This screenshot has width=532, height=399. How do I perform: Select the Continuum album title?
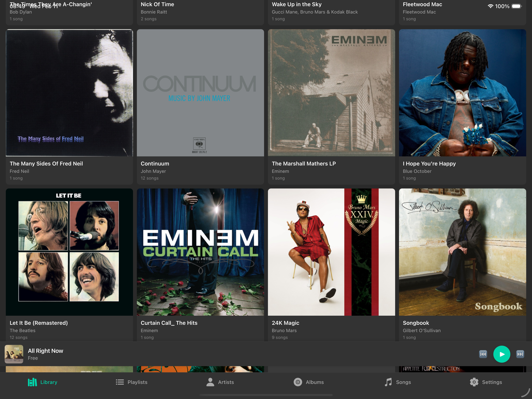tap(155, 164)
